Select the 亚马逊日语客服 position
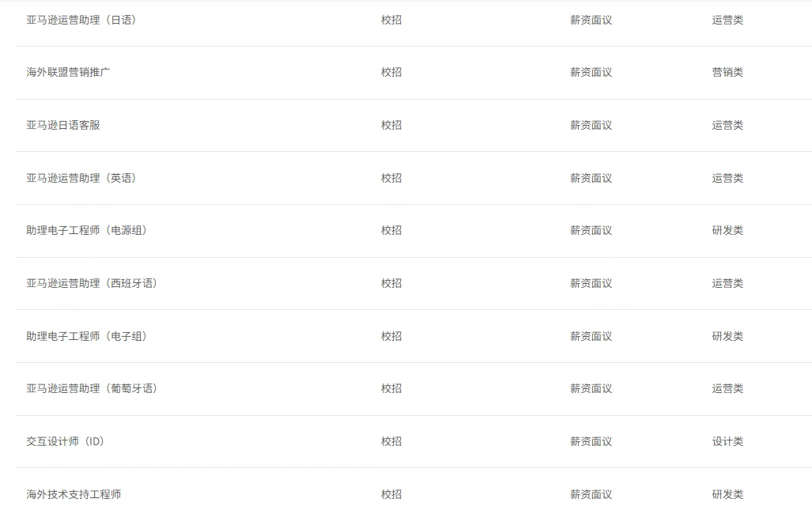 63,126
